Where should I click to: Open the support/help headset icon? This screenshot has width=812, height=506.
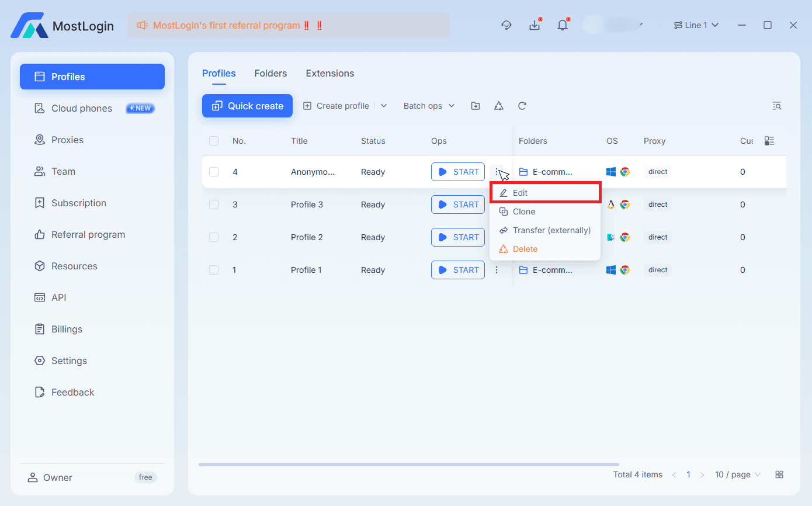click(506, 25)
